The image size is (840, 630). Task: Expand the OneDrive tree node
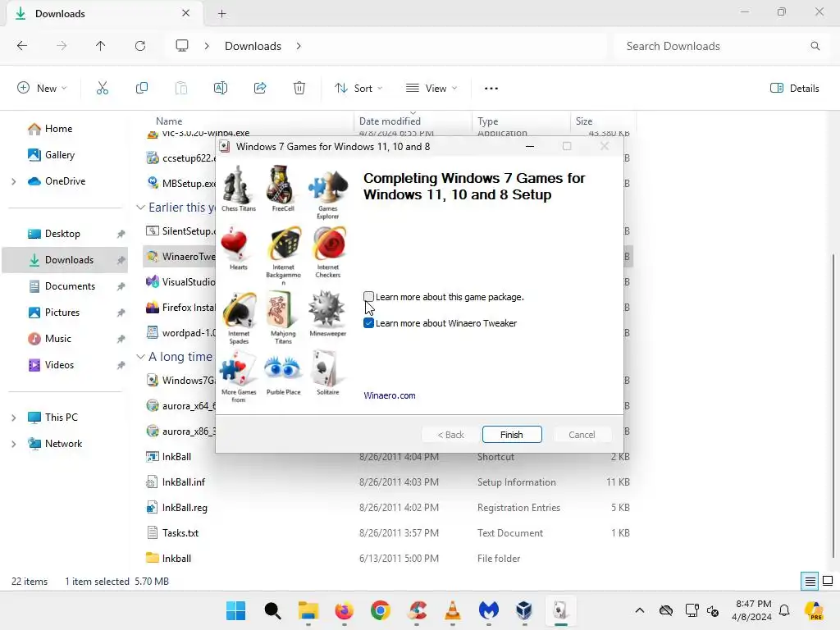pyautogui.click(x=14, y=181)
